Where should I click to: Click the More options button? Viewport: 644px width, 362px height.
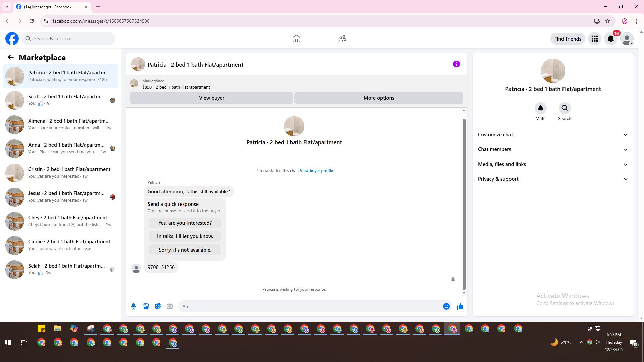(379, 98)
